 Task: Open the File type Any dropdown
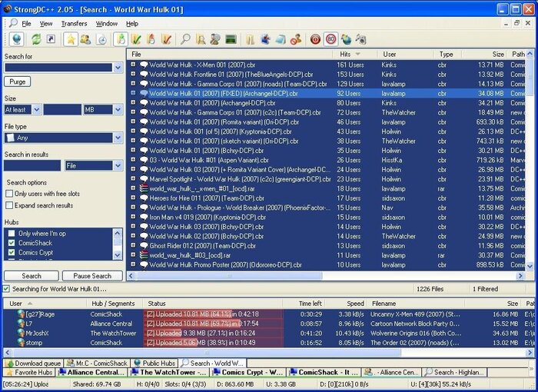[x=118, y=138]
